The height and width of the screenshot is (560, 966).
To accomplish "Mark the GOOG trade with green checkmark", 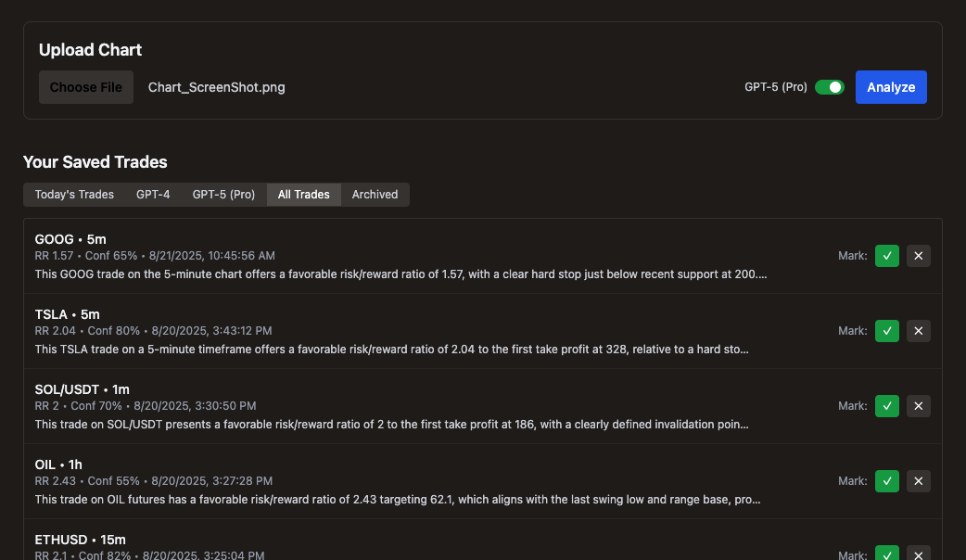I will 886,256.
